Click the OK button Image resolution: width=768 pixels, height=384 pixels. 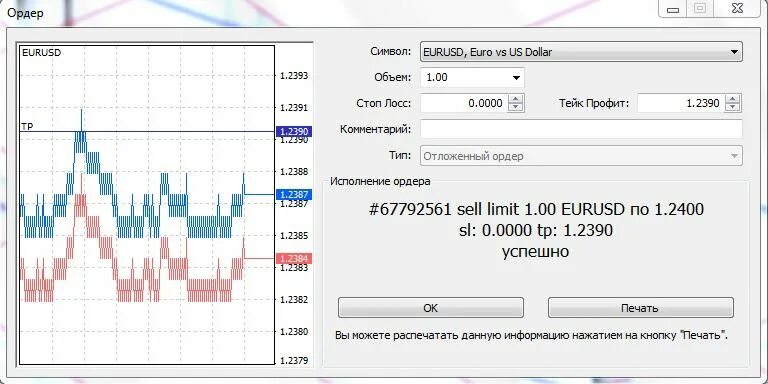click(x=431, y=308)
